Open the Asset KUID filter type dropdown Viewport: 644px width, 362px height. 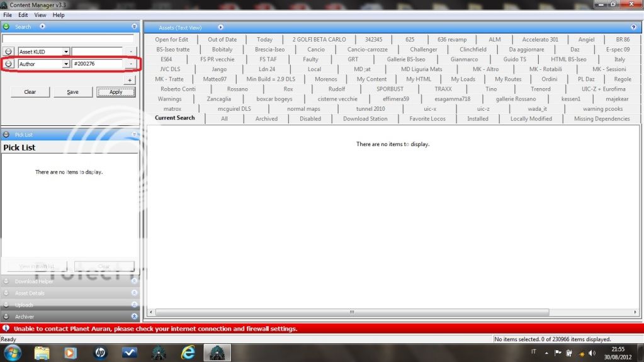(x=66, y=52)
